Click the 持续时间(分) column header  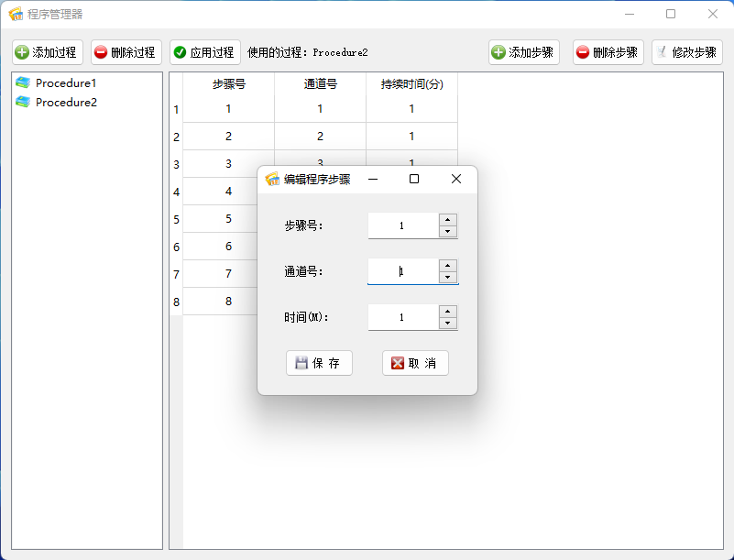click(412, 84)
